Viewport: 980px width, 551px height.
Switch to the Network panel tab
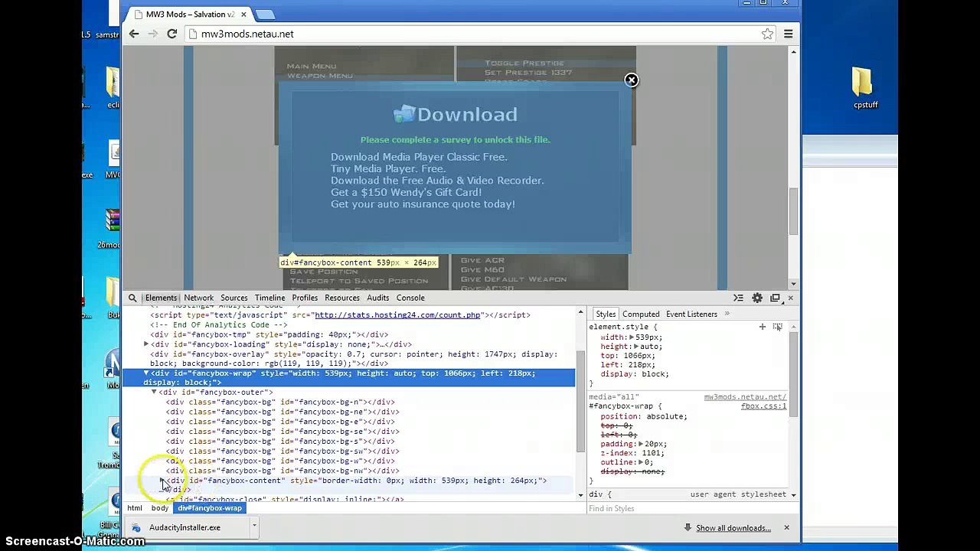[x=198, y=298]
